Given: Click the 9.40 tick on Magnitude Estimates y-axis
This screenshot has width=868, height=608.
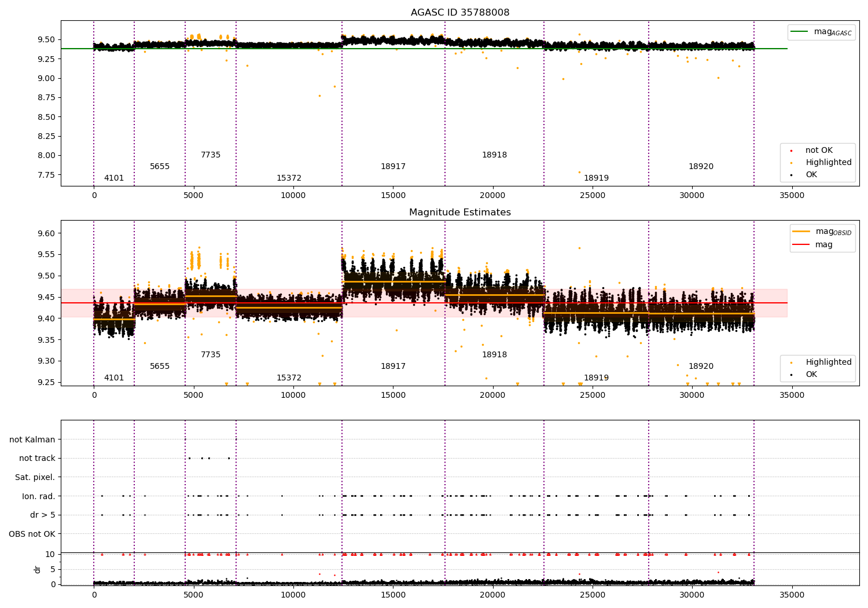Looking at the screenshot, I should (x=46, y=318).
